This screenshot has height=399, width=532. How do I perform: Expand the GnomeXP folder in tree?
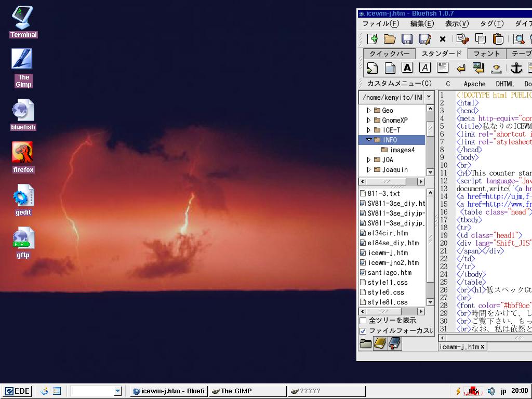[369, 120]
